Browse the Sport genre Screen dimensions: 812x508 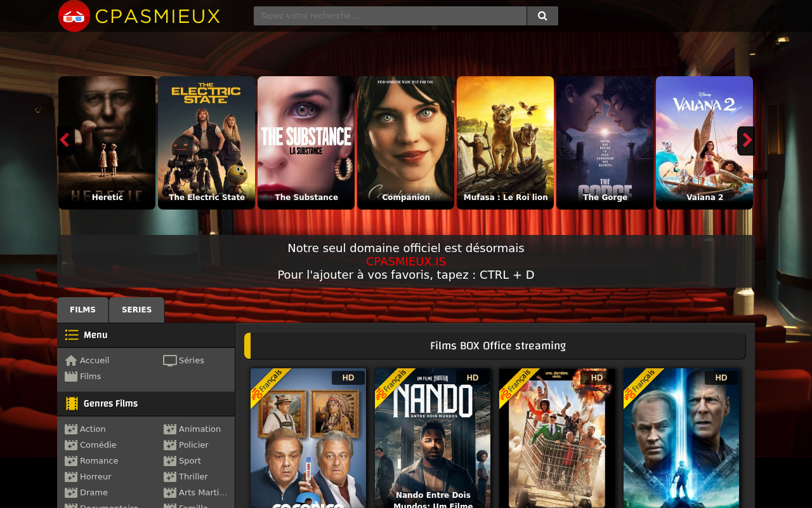click(190, 461)
